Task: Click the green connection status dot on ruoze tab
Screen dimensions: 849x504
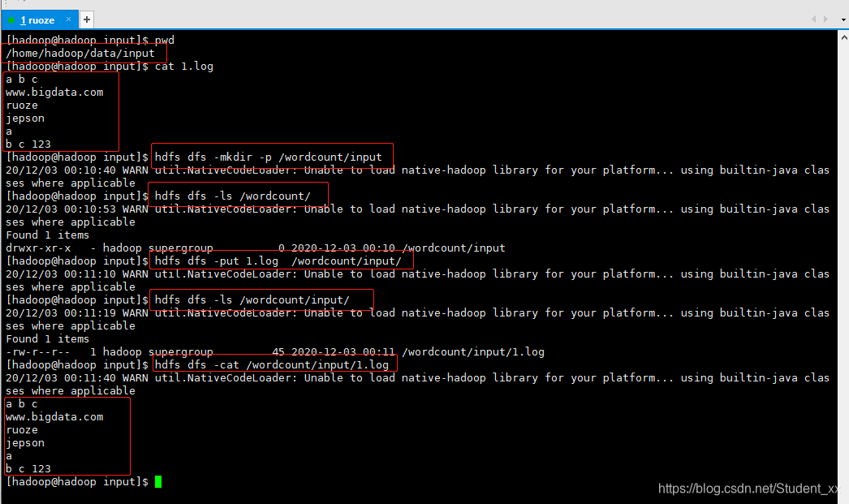Action: (11, 20)
